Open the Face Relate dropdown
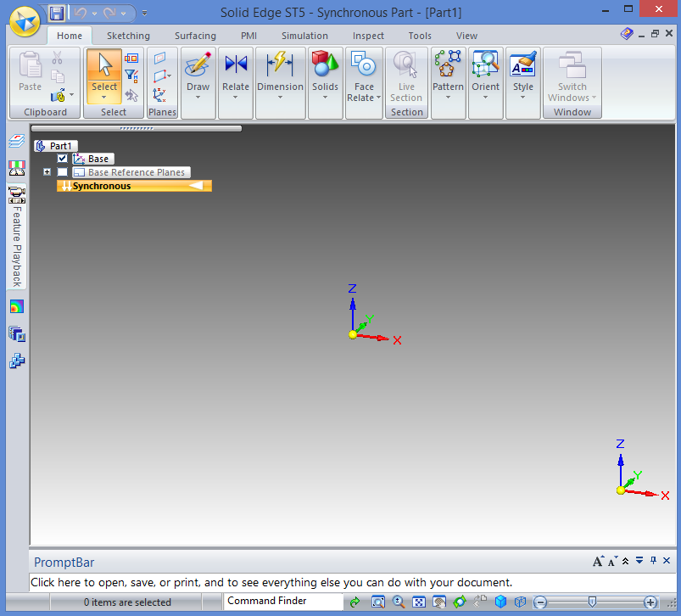 click(x=378, y=98)
